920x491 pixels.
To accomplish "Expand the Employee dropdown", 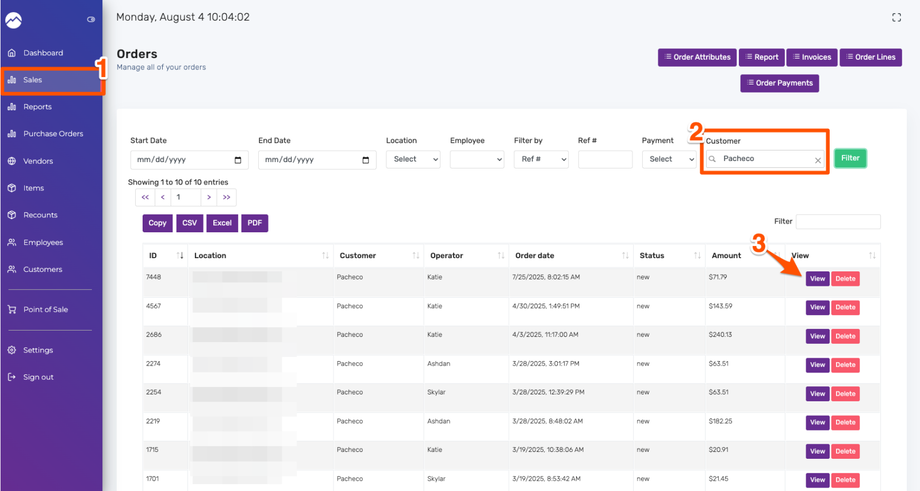I will pos(477,160).
